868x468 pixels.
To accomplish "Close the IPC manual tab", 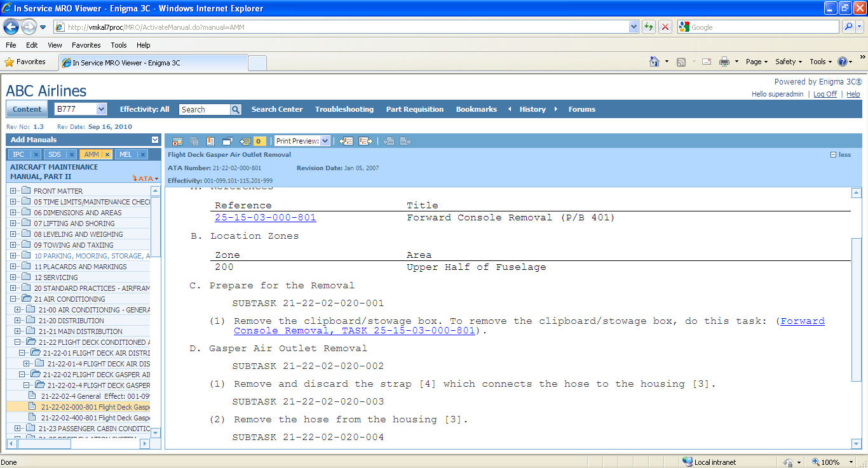I will 36,154.
